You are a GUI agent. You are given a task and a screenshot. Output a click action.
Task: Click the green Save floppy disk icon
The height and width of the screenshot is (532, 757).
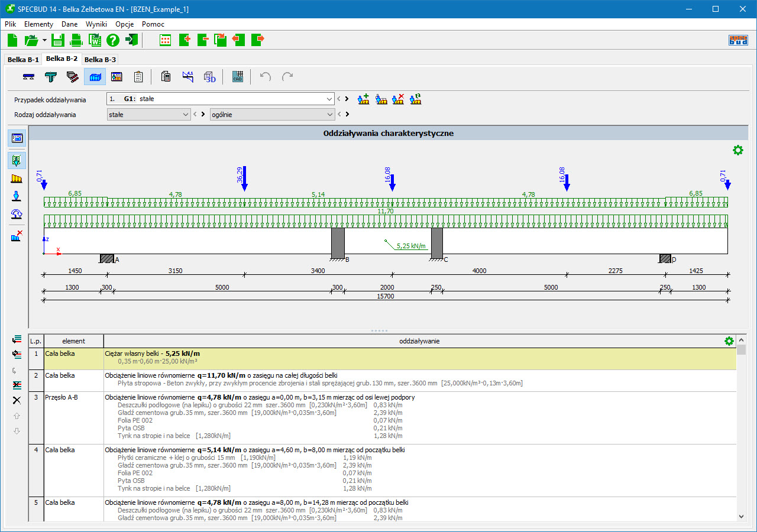(57, 40)
